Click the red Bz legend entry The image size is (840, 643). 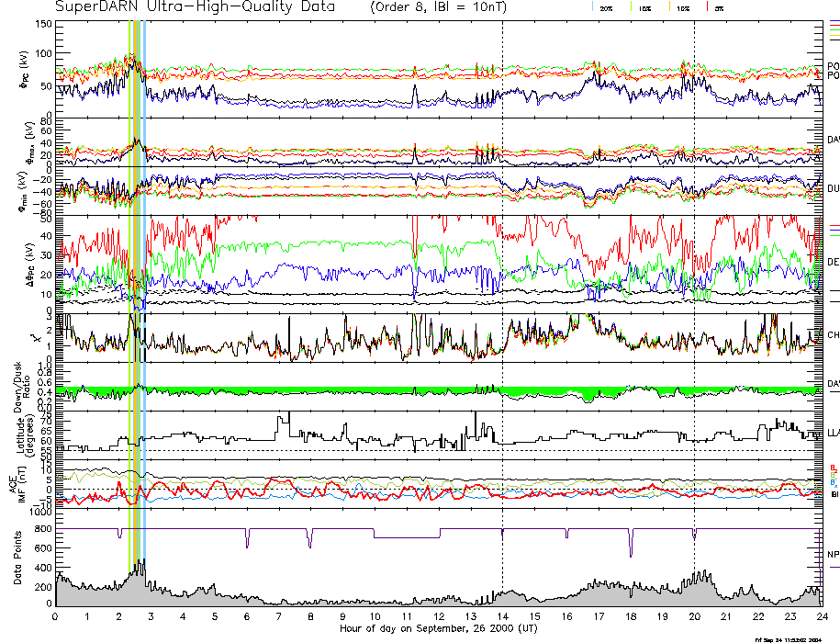tap(833, 468)
